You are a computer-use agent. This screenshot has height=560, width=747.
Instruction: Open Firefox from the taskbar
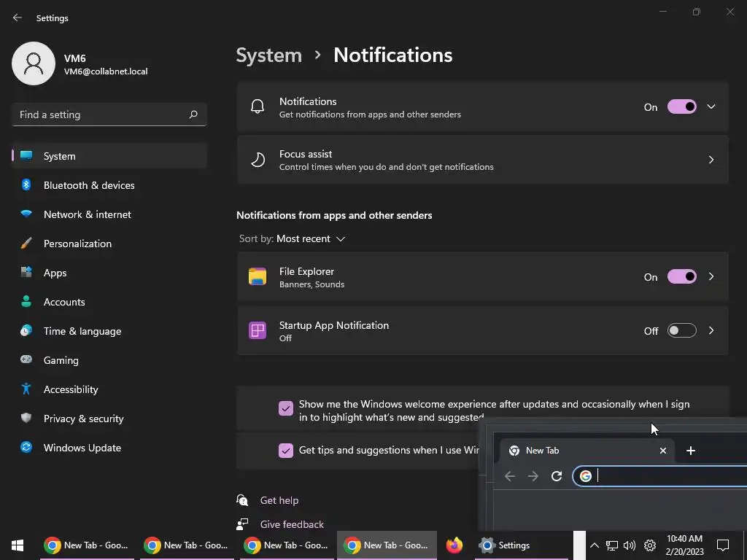pyautogui.click(x=454, y=545)
